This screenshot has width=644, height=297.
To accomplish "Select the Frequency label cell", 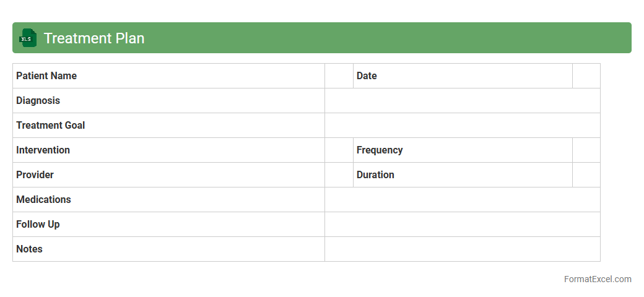I will (x=463, y=150).
